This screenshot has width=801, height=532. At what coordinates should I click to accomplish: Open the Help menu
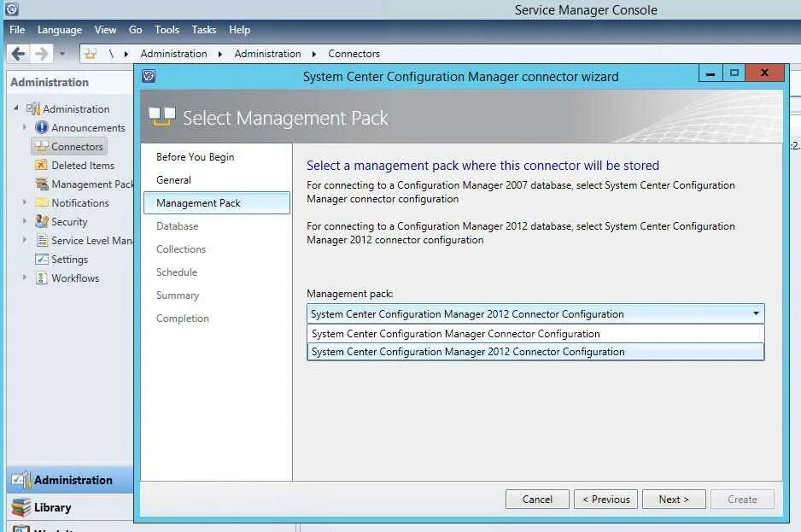pyautogui.click(x=240, y=30)
